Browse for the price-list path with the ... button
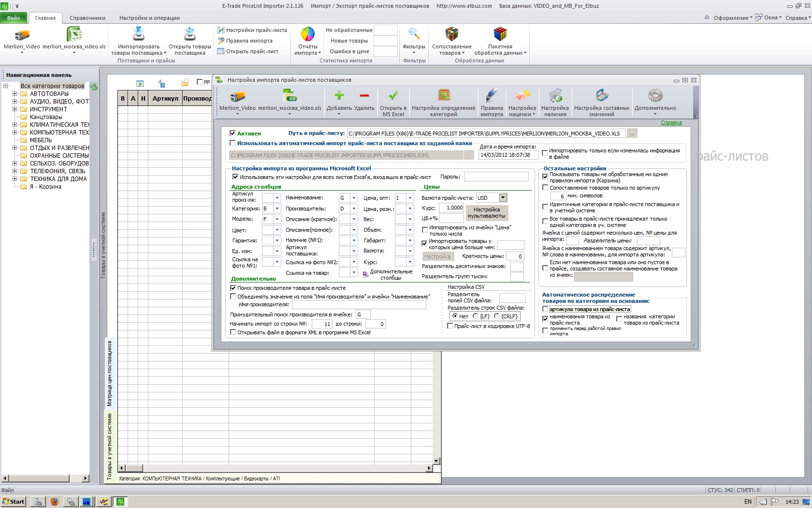The image size is (812, 508). pyautogui.click(x=632, y=133)
